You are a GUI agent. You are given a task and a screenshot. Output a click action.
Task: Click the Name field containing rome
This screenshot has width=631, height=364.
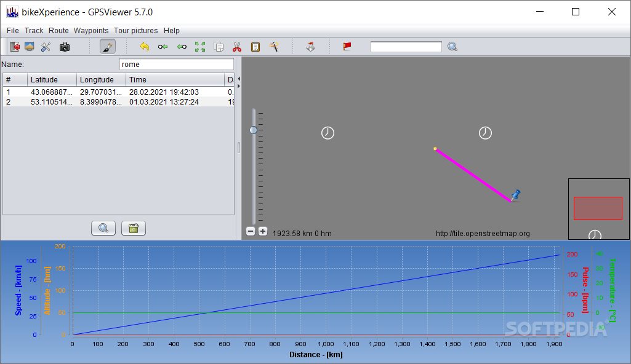(177, 65)
